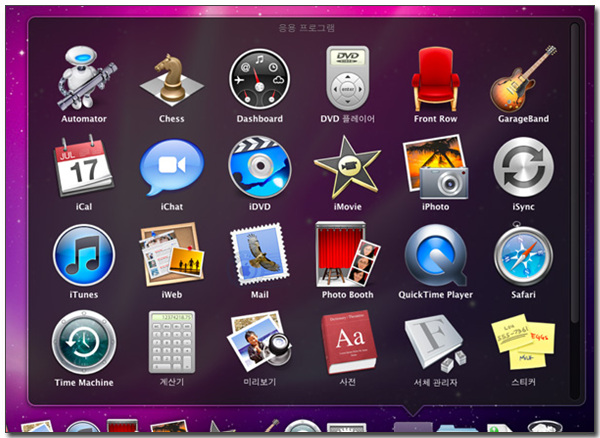Launch the 계산기 calculator app

172,342
